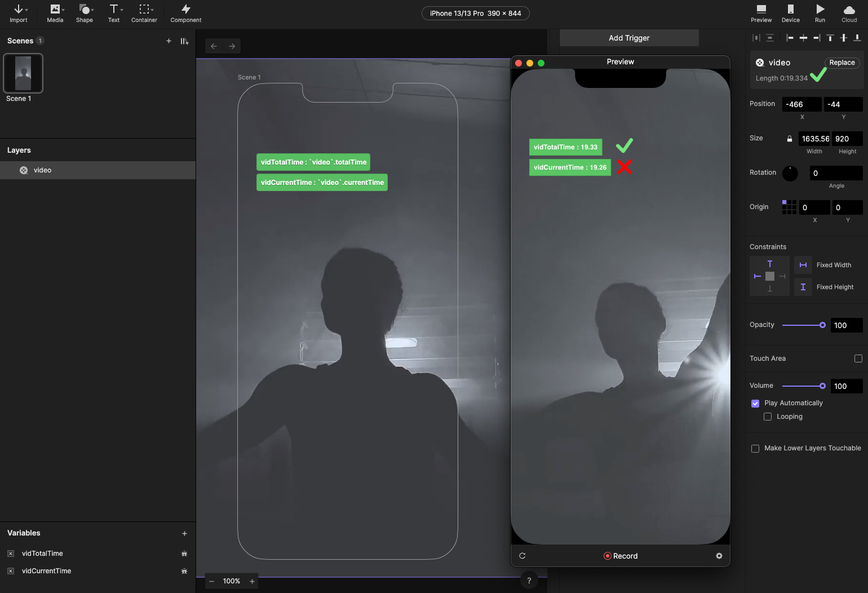Open the Import dropdown
This screenshot has height=593, width=868.
click(x=19, y=14)
